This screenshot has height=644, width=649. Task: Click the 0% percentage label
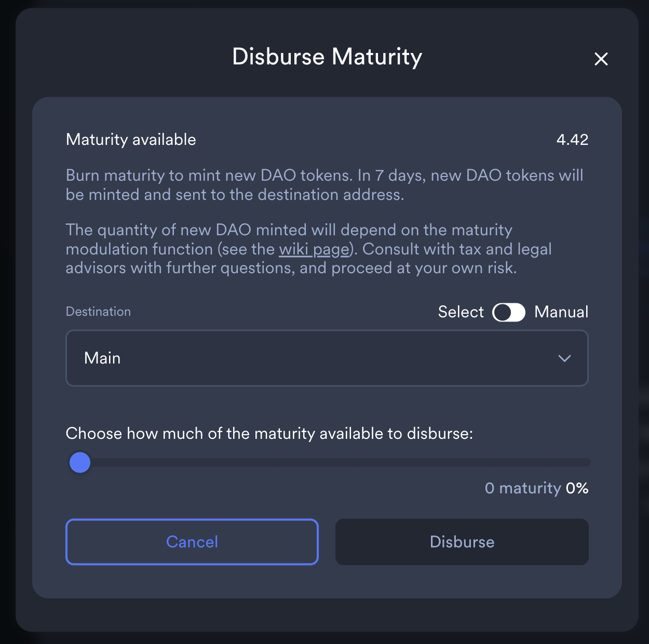[577, 488]
